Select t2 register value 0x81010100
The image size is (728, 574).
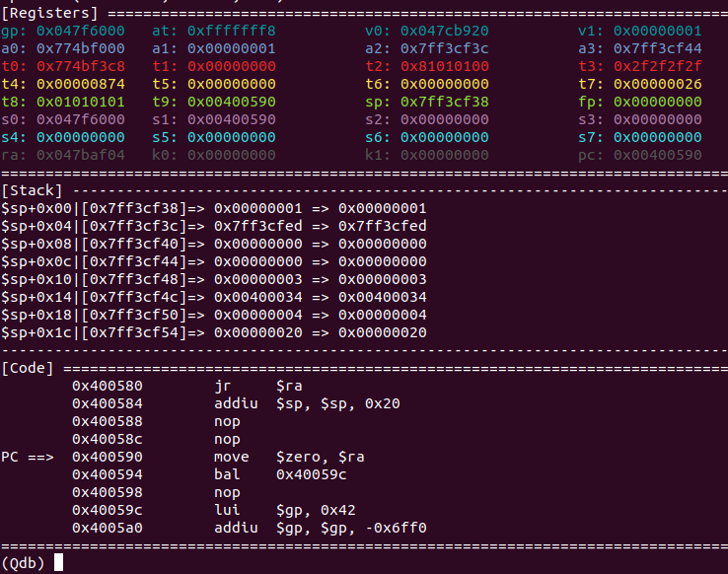point(444,66)
